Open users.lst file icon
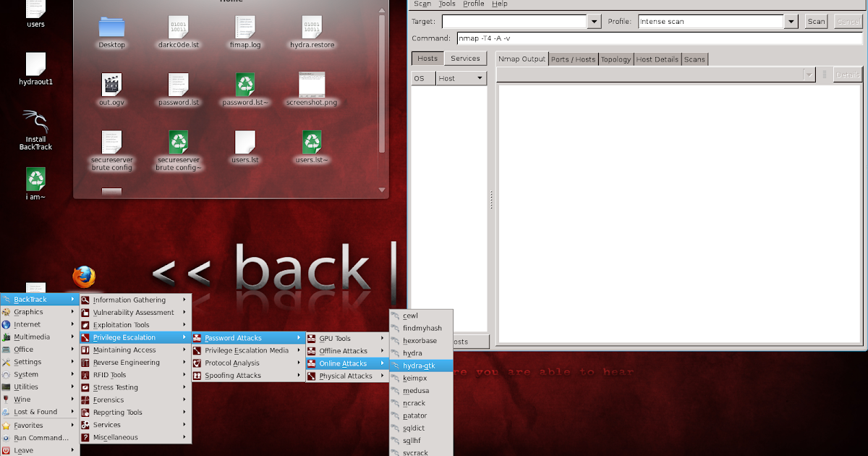Screen dimensions: 868x456 [x=245, y=142]
